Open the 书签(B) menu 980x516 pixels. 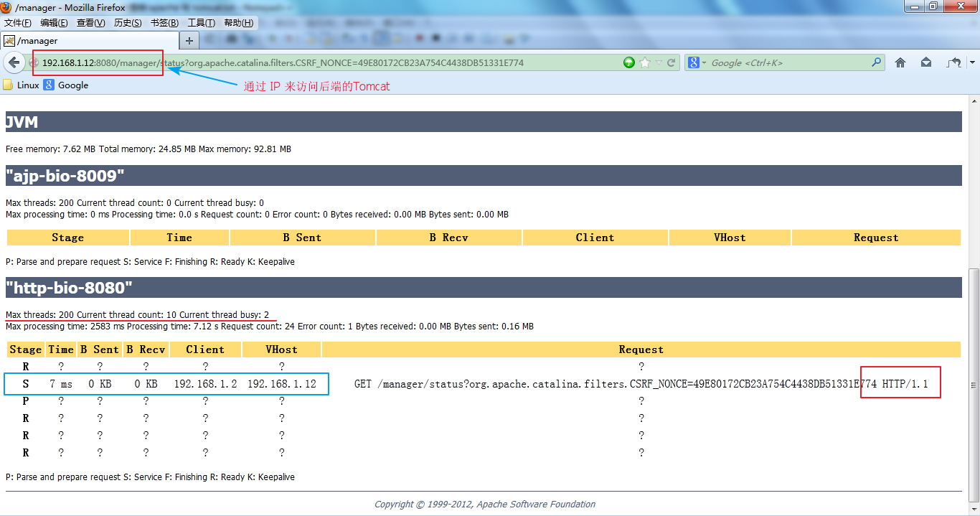164,23
